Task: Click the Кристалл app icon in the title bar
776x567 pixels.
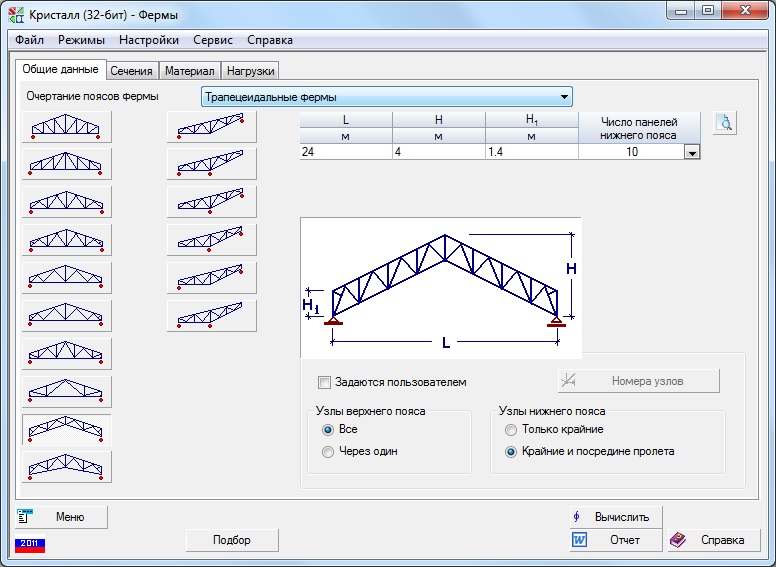Action: [16, 15]
